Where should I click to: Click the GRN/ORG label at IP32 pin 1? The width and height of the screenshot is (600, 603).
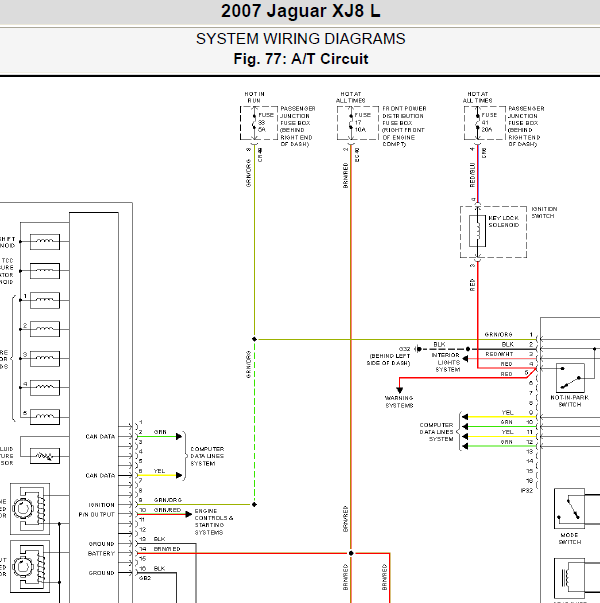coord(498,335)
